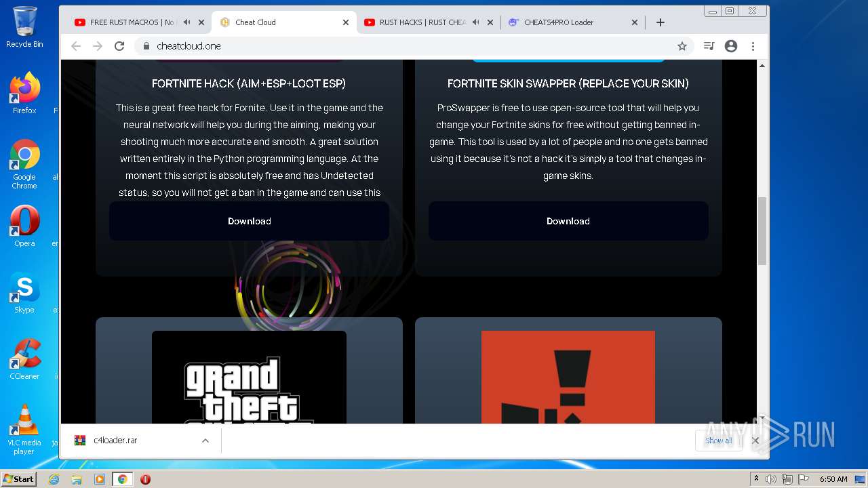The width and height of the screenshot is (868, 488).
Task: Switch to Cheat Cloud tab
Action: click(x=285, y=22)
